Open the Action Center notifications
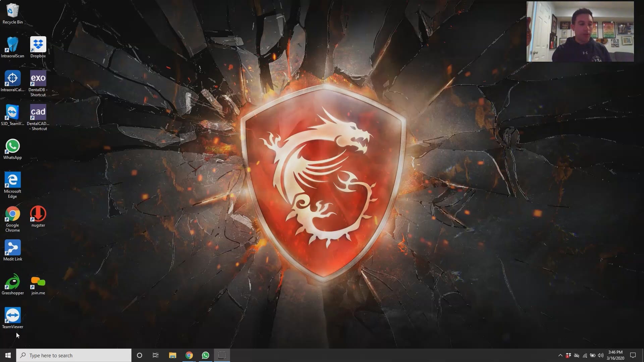Screen dimensions: 644x362 633,355
